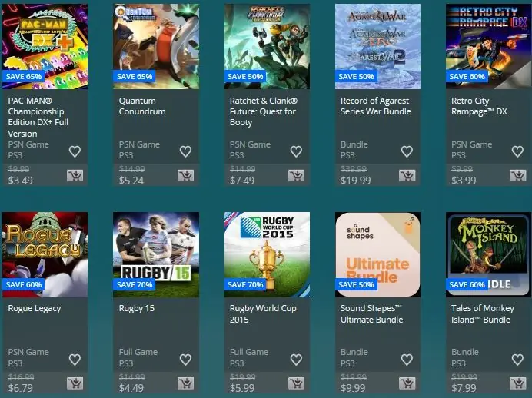Toggle wishlist heart for Ratchet & Clank
532x398 pixels.
pos(296,151)
